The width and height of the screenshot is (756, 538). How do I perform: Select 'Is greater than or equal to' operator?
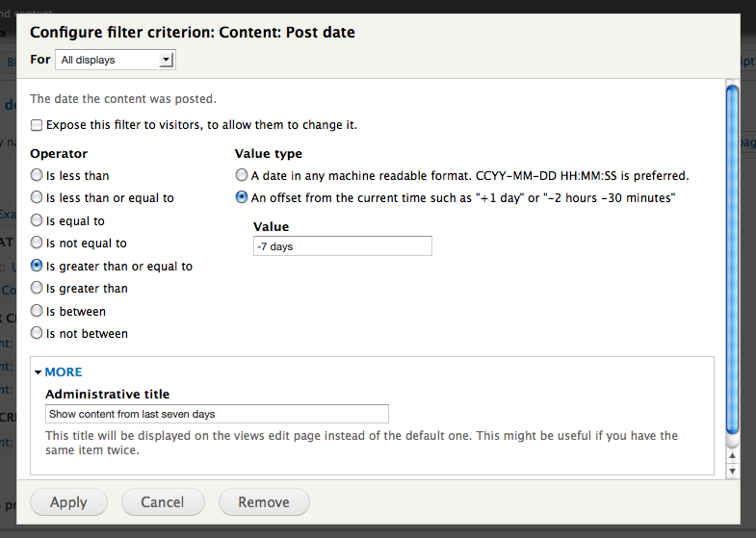pos(37,267)
